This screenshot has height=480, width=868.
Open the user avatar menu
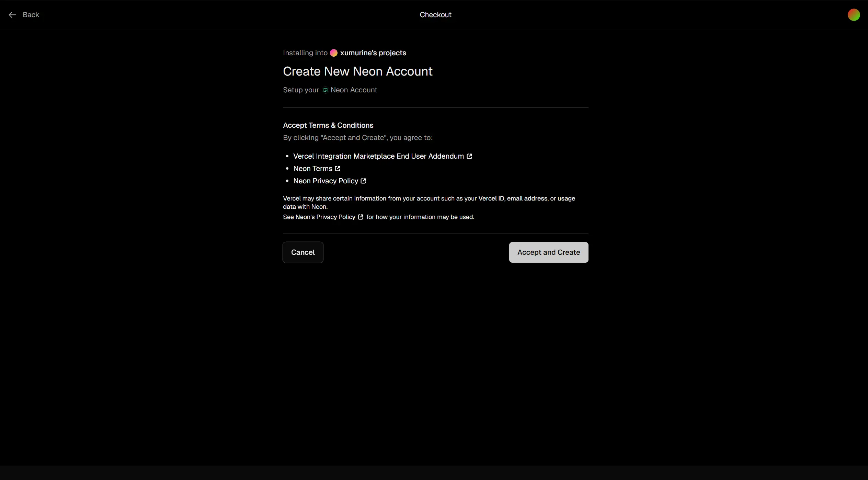pos(853,15)
